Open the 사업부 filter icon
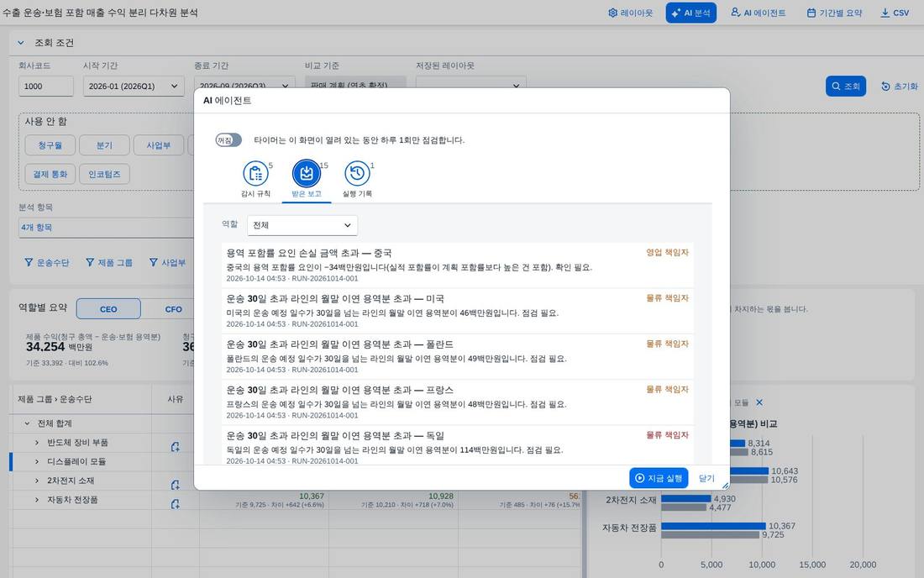 coord(167,263)
